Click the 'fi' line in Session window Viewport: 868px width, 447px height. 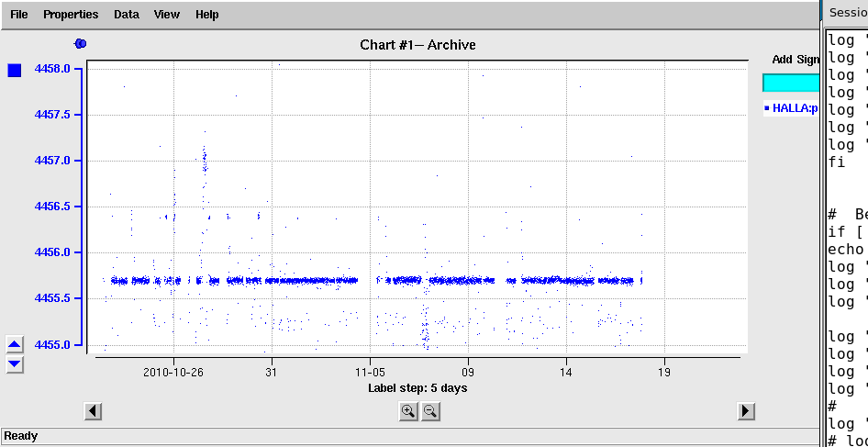[x=837, y=162]
